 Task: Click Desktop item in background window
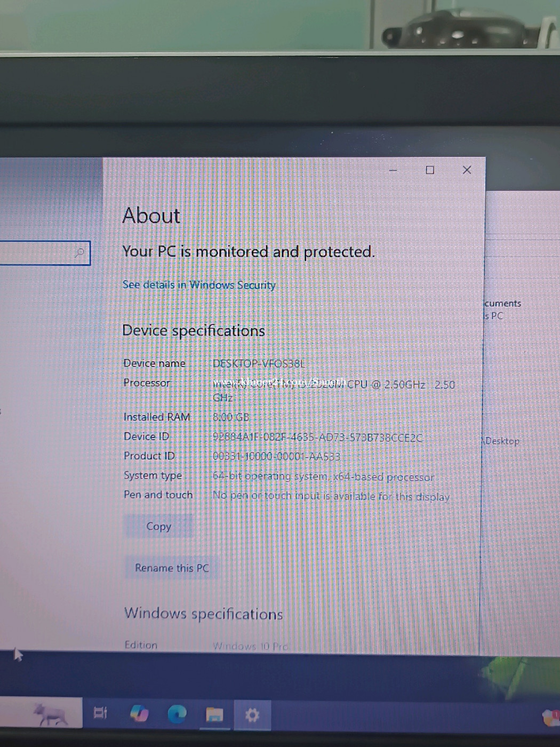tap(502, 441)
